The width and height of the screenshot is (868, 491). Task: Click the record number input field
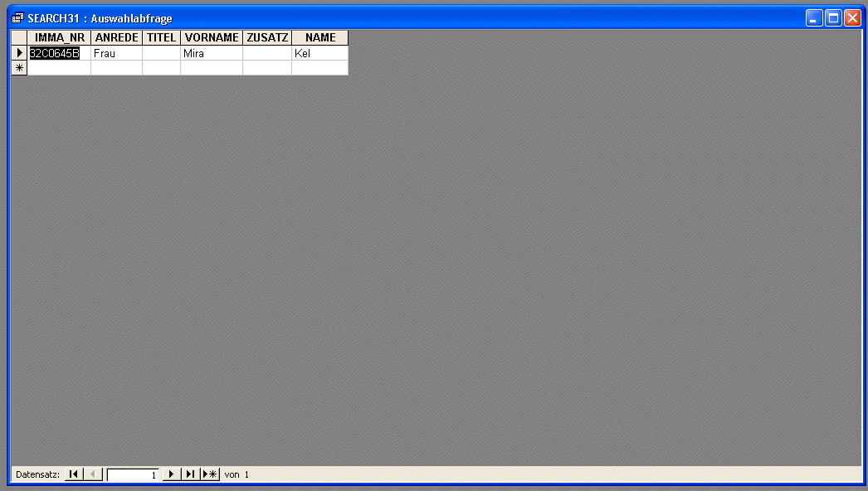coord(133,475)
